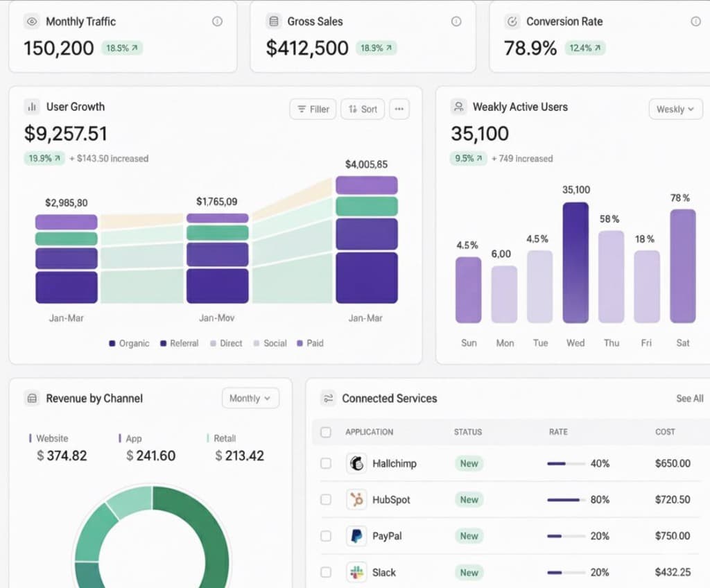Screen dimensions: 710x588
Task: Tick the checkbox next to Slack
Action: 326,572
